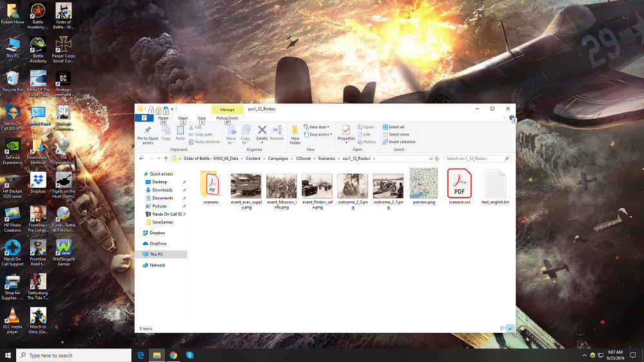This screenshot has height=362, width=644.
Task: Select Downloads in navigation pane
Action: [x=162, y=190]
